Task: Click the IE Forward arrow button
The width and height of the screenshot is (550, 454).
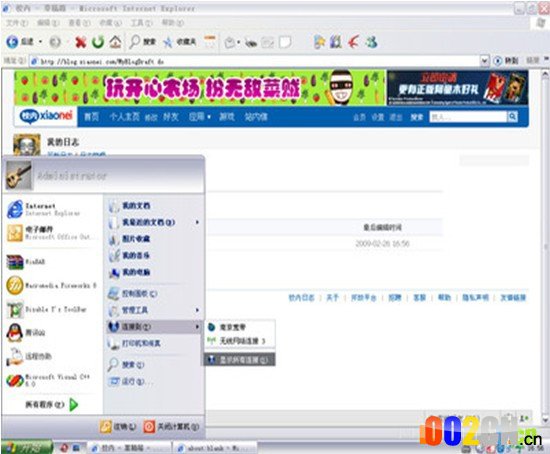Action: (x=55, y=42)
